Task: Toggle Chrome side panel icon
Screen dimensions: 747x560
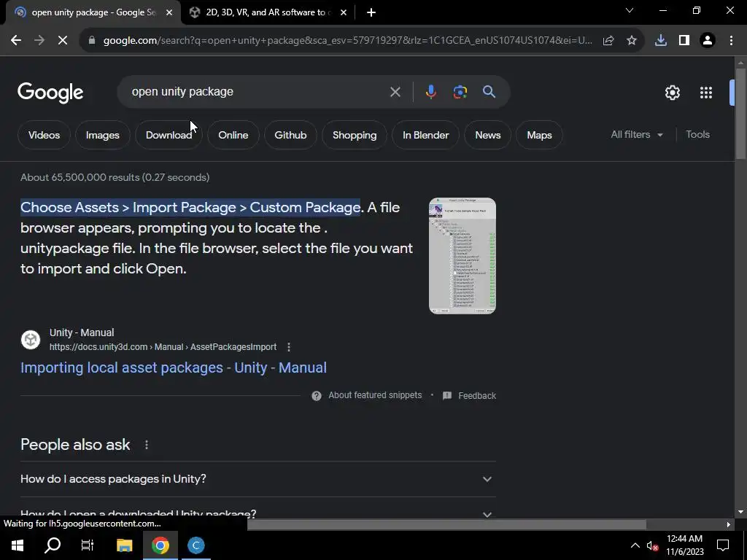Action: 684,41
